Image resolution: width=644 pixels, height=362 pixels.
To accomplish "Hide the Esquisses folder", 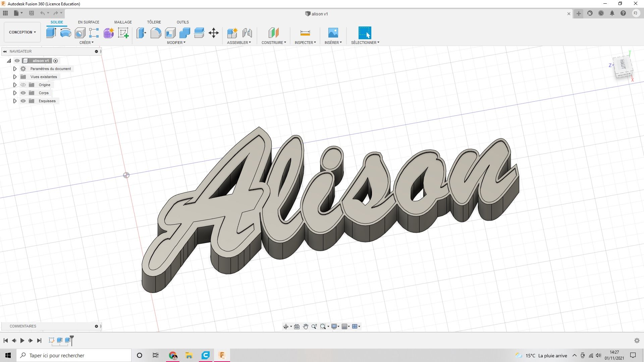I will click(23, 101).
